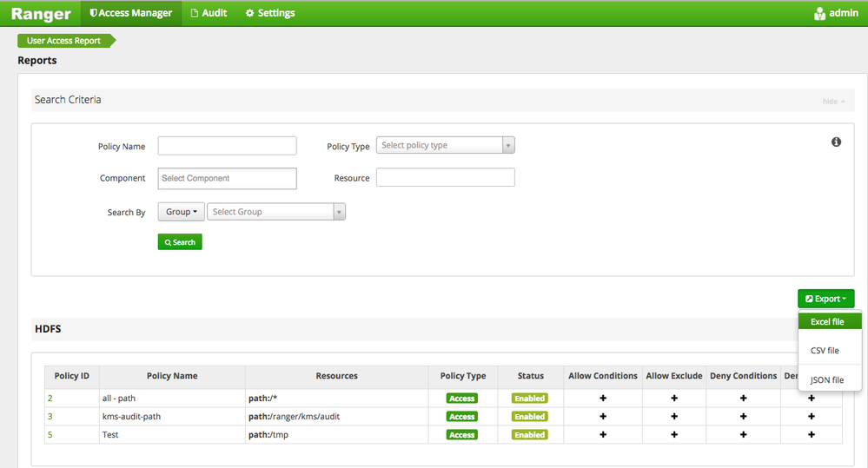Open the Export dropdown button
The width and height of the screenshot is (868, 468).
point(825,299)
